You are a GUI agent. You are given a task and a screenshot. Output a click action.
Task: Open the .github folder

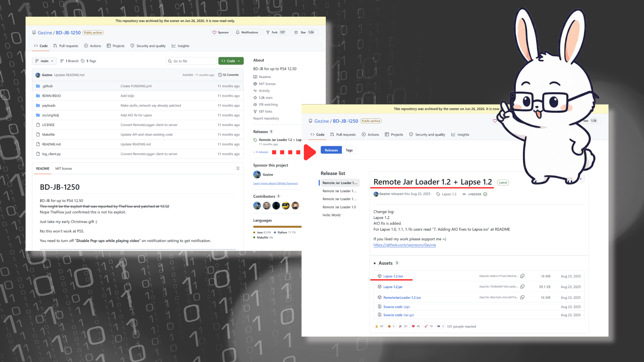point(47,86)
